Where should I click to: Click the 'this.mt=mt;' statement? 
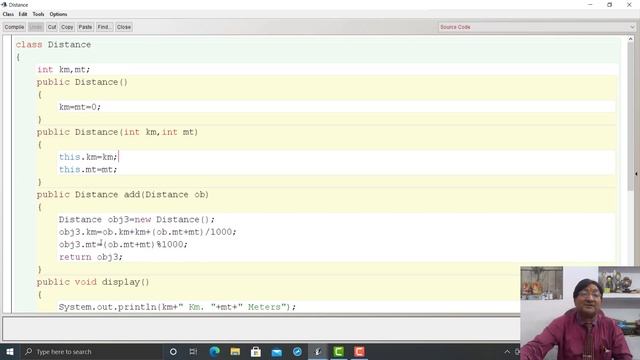[88, 169]
